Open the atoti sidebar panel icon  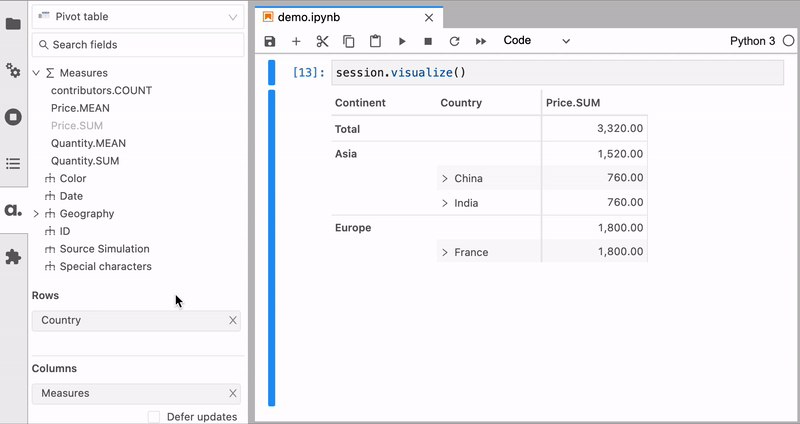tap(13, 210)
